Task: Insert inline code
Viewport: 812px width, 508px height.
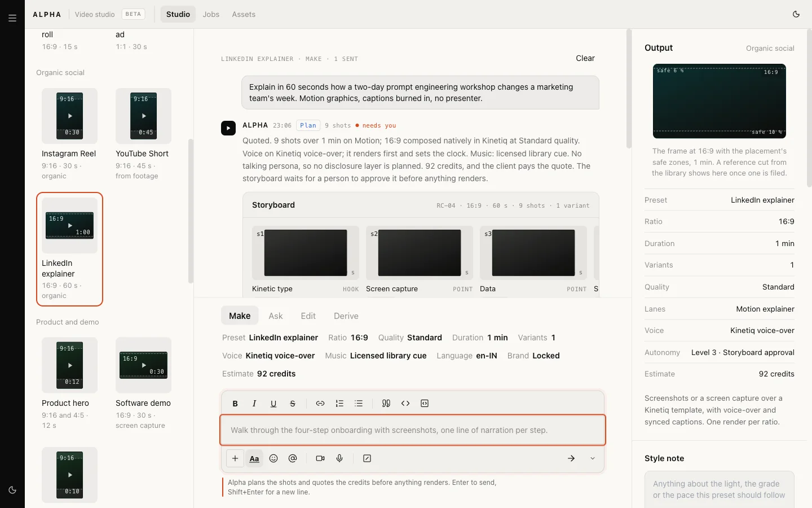Action: (405, 404)
